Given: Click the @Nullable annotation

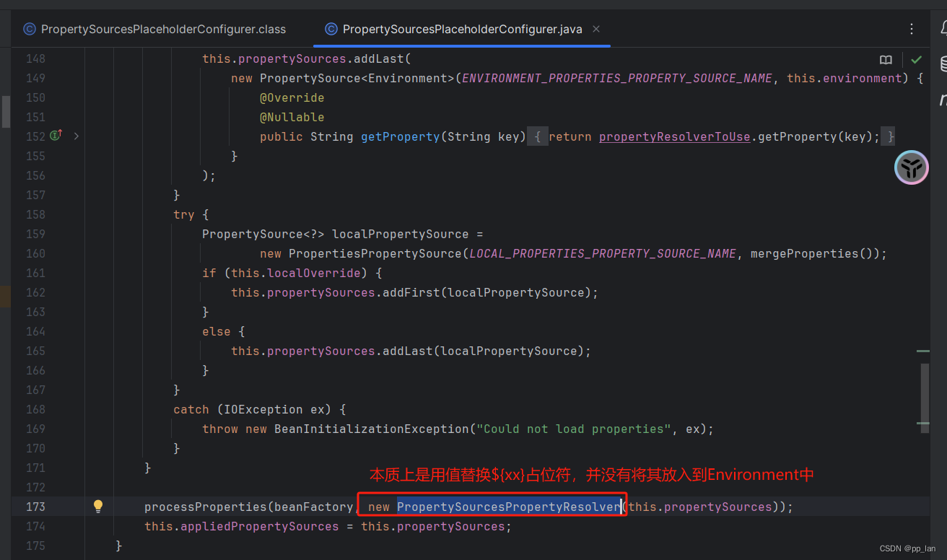Looking at the screenshot, I should pyautogui.click(x=292, y=117).
